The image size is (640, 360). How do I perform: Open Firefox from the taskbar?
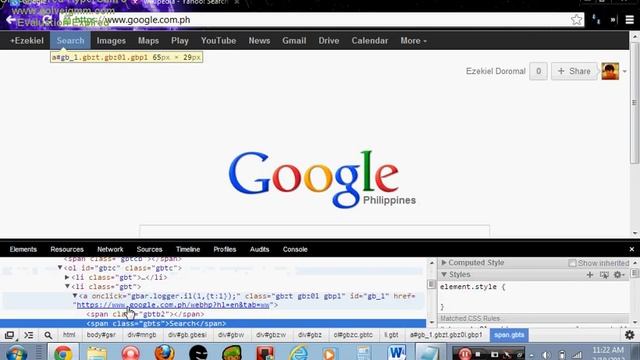(x=164, y=353)
